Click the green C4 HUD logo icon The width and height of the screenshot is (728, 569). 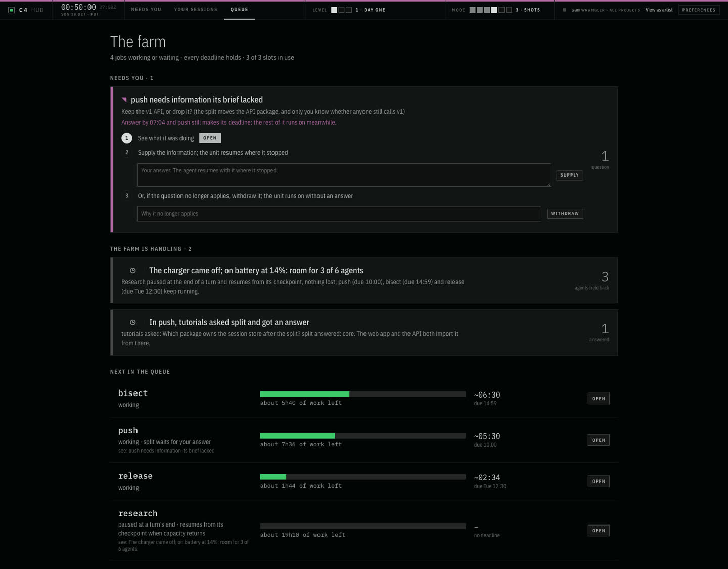tap(12, 10)
